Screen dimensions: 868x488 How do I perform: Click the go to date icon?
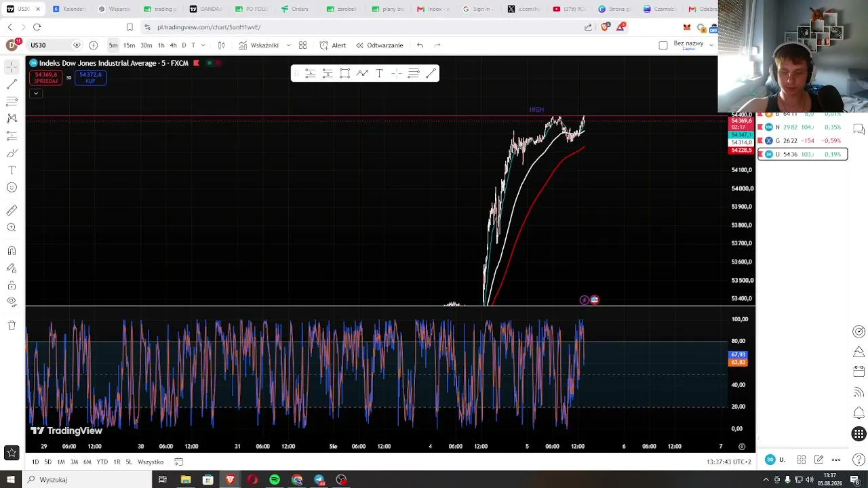(178, 462)
